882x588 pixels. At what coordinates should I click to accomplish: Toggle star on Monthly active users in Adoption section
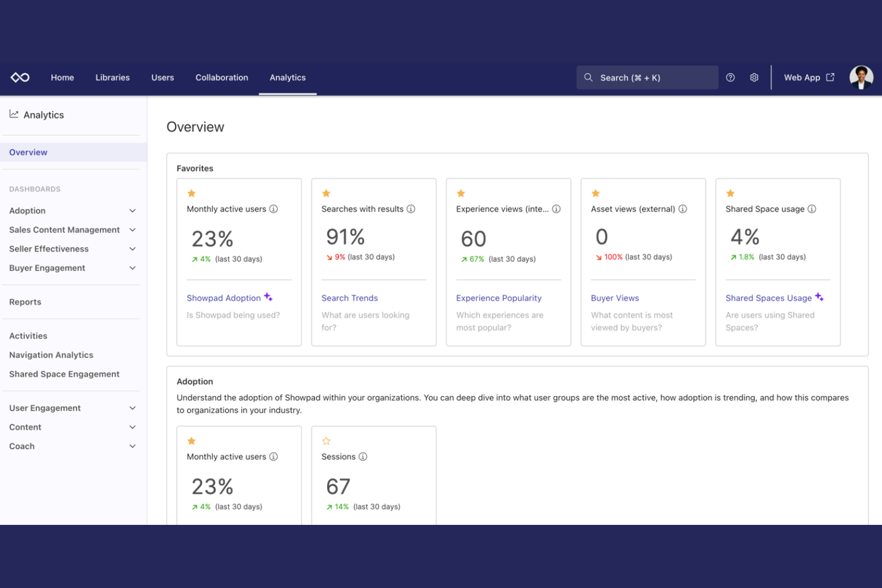[x=191, y=441]
